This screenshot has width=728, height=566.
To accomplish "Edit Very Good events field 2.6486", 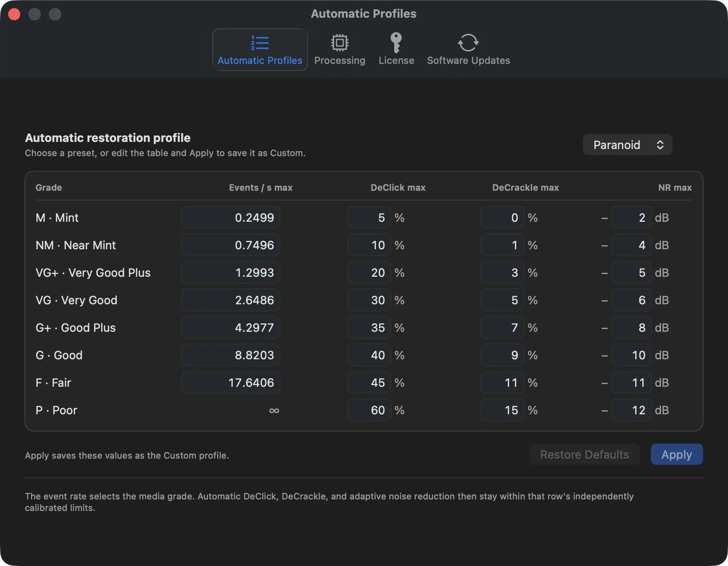I will tap(231, 300).
